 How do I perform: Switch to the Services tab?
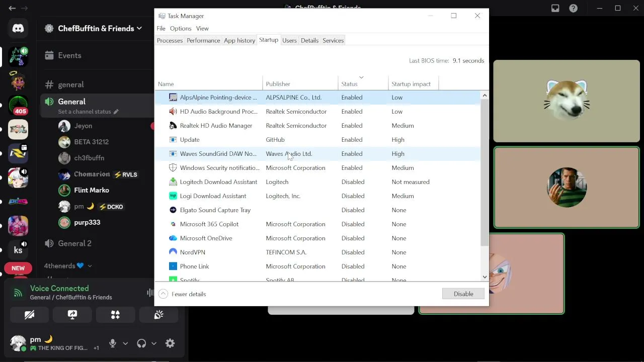[333, 40]
